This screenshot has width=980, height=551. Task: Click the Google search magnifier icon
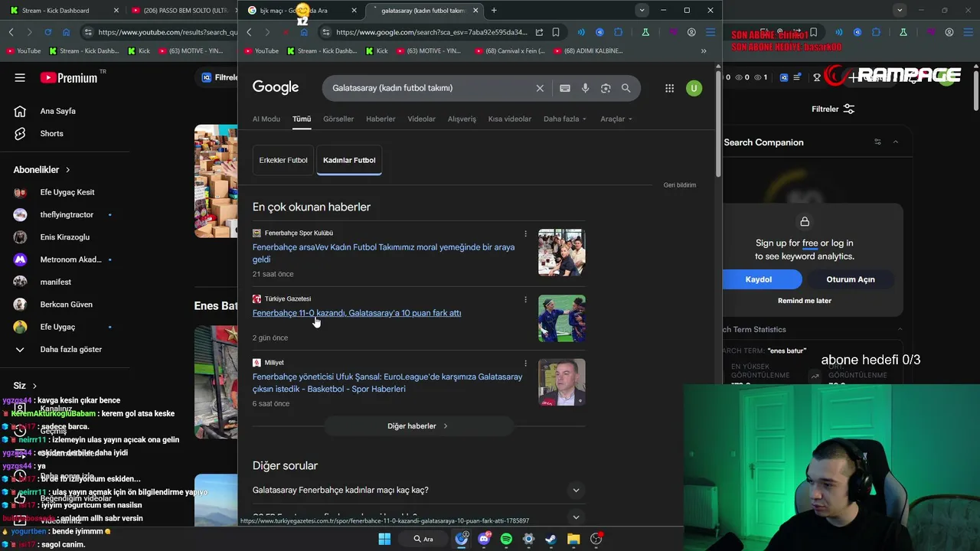pyautogui.click(x=626, y=88)
